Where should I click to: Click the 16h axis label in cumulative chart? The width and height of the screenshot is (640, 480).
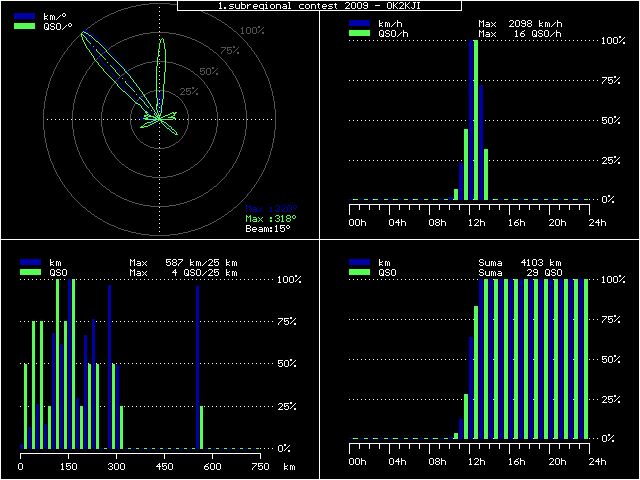(x=517, y=462)
